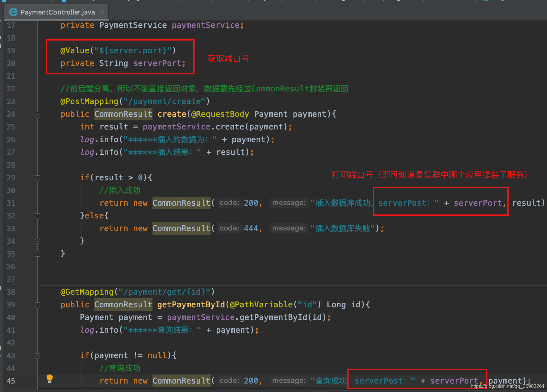This screenshot has height=392, width=547.
Task: Click the @PostMapping annotation
Action: [90, 101]
